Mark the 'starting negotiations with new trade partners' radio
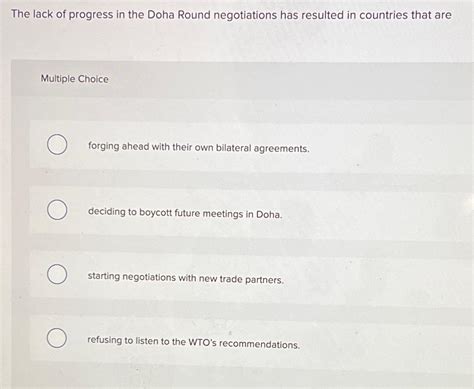 57,274
